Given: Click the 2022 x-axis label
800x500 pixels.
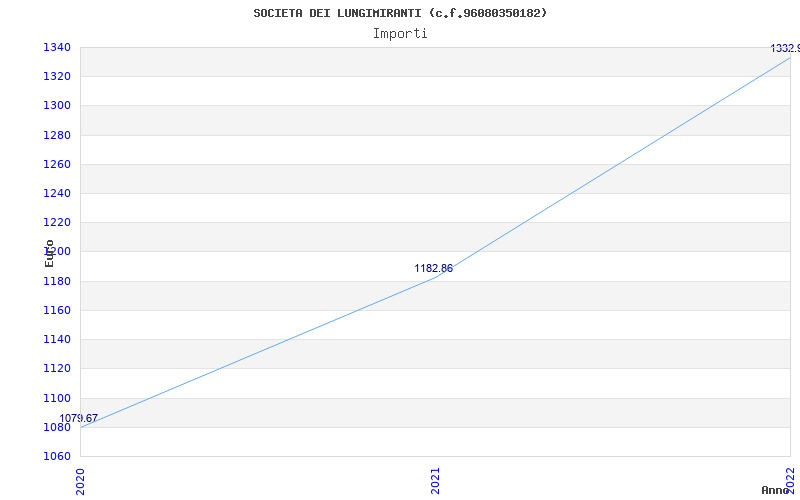Looking at the screenshot, I should (790, 479).
